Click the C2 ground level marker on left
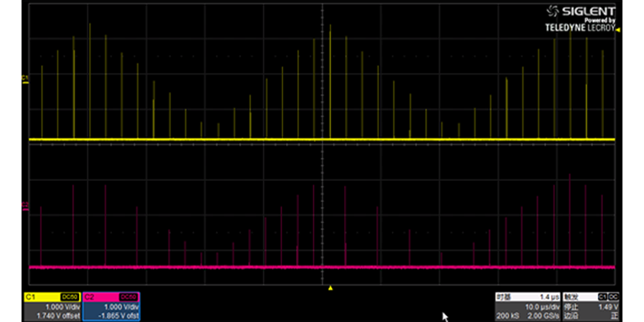Image resolution: width=644 pixels, height=322 pixels. tap(25, 205)
